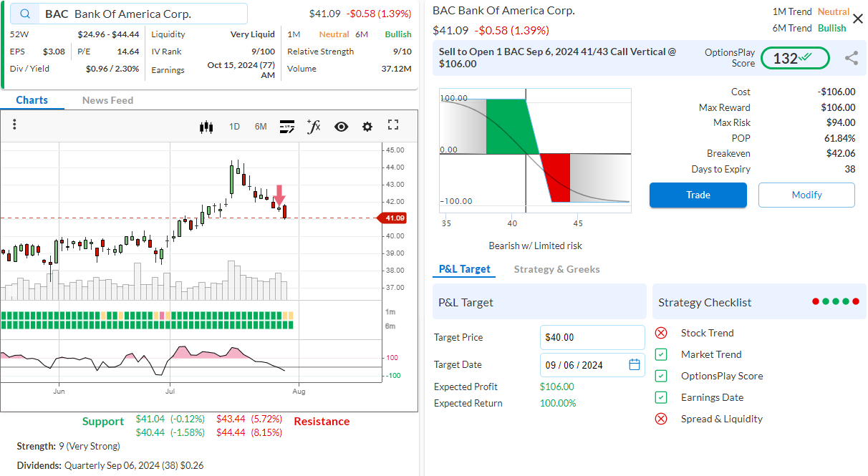Click the Earnings date Oct 15, 2024 value
This screenshot has height=476, width=868.
241,70
